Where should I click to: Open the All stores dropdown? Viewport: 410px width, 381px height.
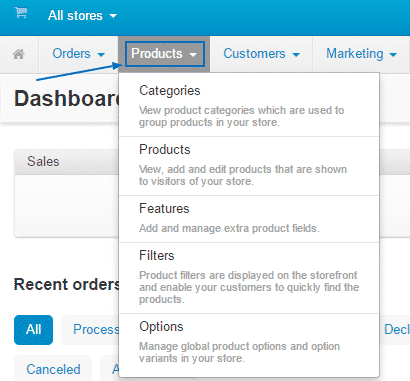[x=82, y=16]
